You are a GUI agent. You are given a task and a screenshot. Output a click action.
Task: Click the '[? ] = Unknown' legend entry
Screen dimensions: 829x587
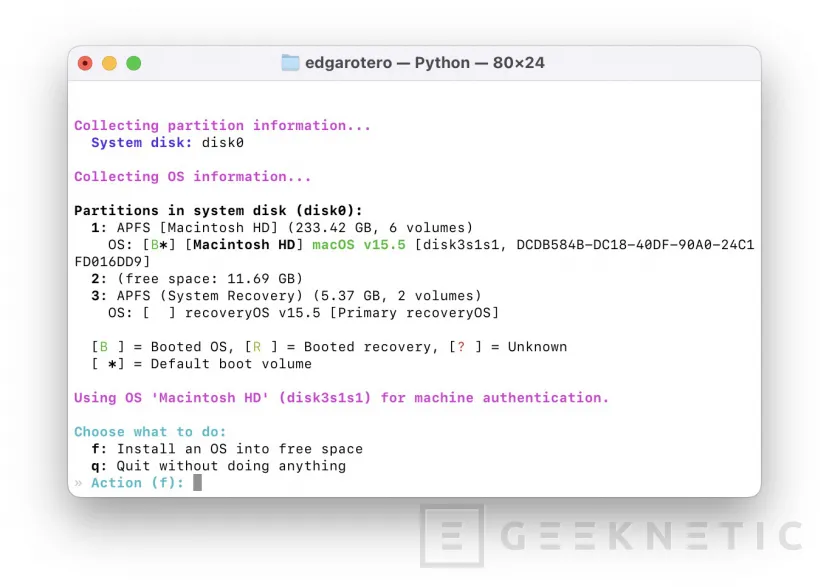[x=508, y=347]
